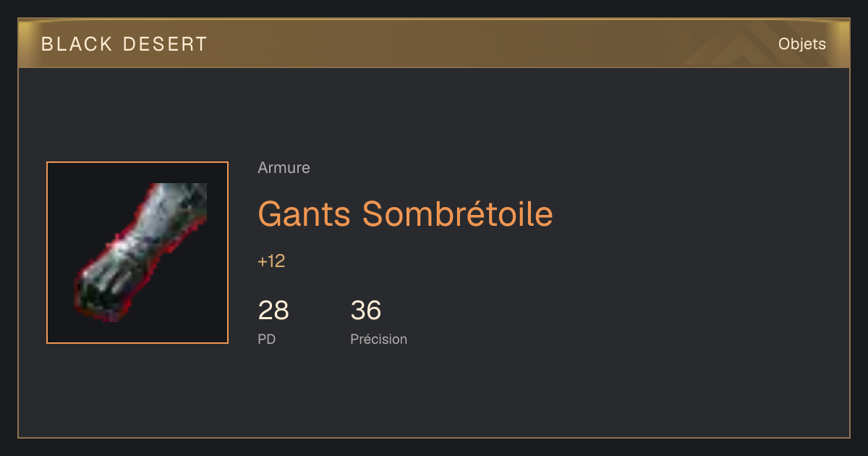Click the word Sombrétoile in title
This screenshot has width=868, height=456.
(x=457, y=214)
